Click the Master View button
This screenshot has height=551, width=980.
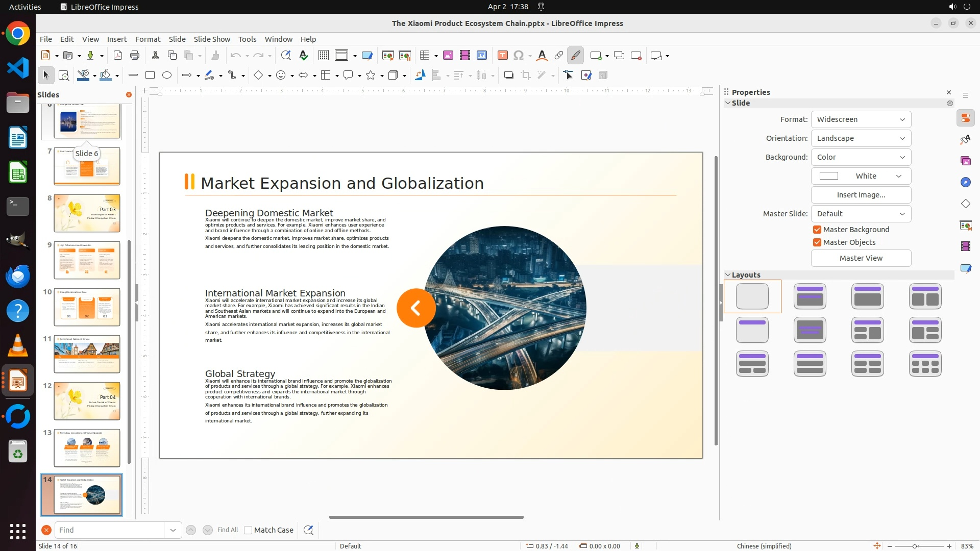[861, 258]
